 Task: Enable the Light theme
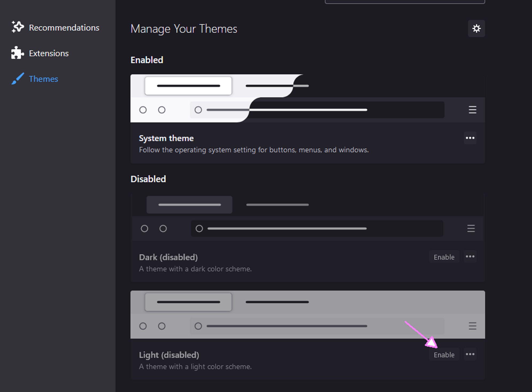click(444, 355)
